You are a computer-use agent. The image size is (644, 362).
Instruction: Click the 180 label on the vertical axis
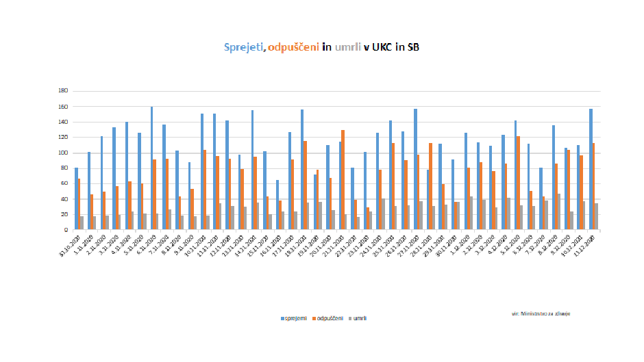[63, 90]
